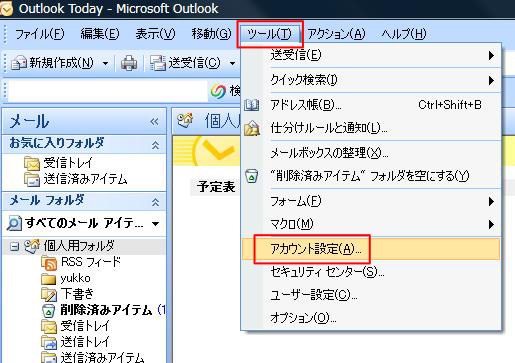Select the 削除済みアイテム trash folder

pos(106,310)
